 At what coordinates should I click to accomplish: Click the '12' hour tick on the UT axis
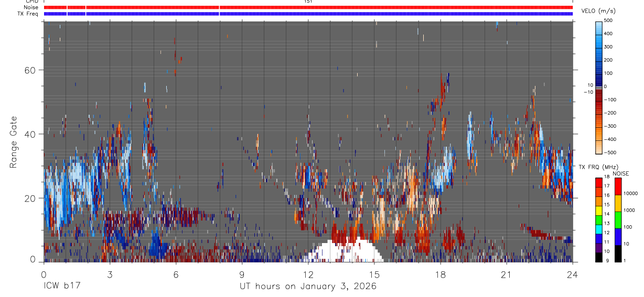click(308, 274)
